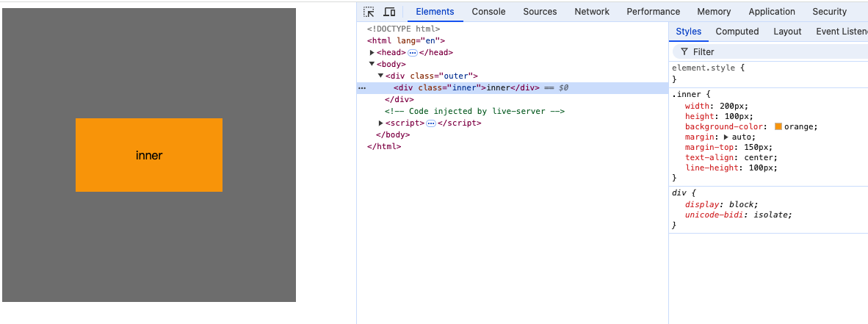Toggle the device toolbar icon

point(389,12)
